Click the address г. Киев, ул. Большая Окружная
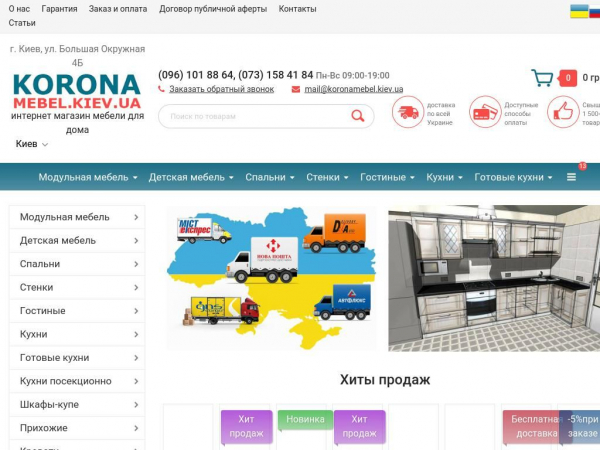Image resolution: width=600 pixels, height=450 pixels. (x=77, y=55)
